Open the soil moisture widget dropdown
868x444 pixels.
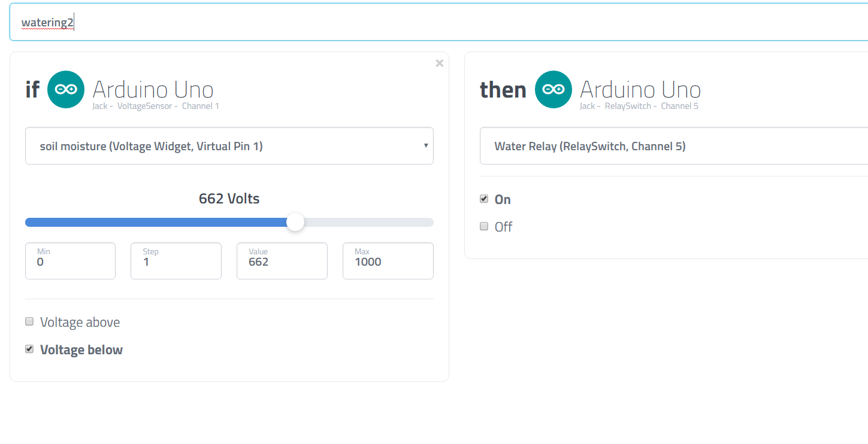pyautogui.click(x=229, y=146)
